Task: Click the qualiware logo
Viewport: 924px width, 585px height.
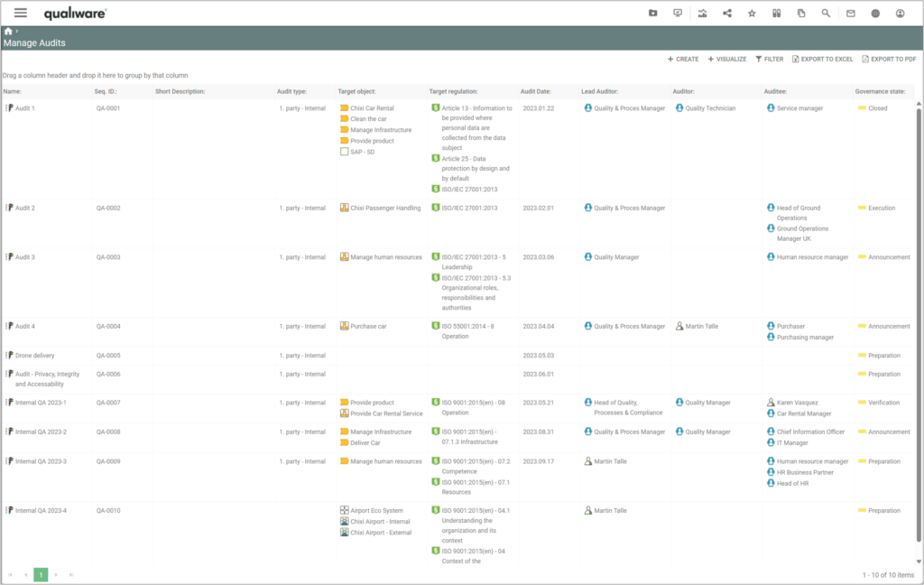Action: tap(76, 14)
